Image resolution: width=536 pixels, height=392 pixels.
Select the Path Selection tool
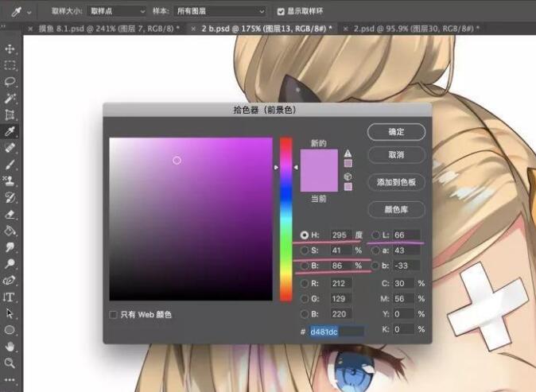pos(10,313)
